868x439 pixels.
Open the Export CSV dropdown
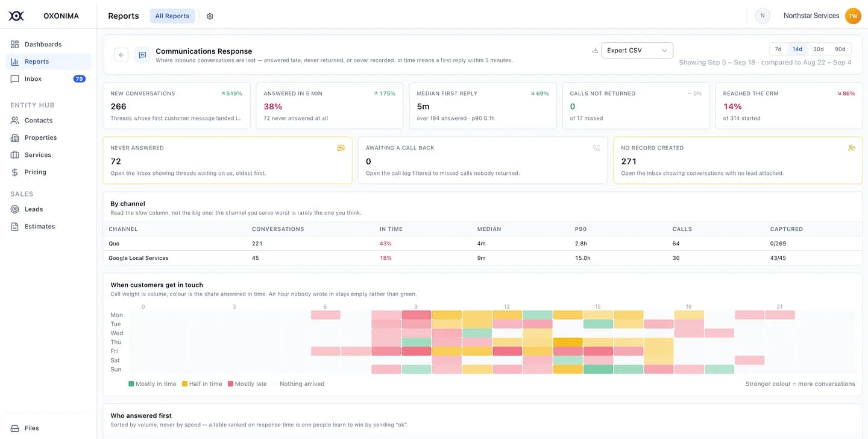[637, 51]
